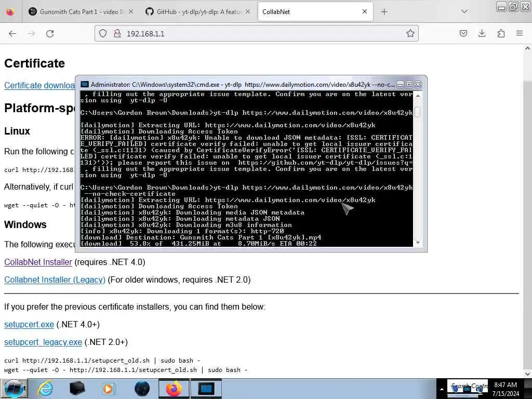The image size is (532, 399).
Task: Open Windows Media Player taskbar icon
Action: [109, 389]
